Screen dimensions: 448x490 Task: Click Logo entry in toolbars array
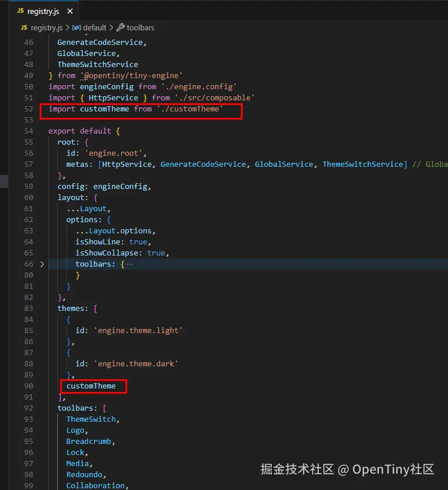(x=75, y=430)
